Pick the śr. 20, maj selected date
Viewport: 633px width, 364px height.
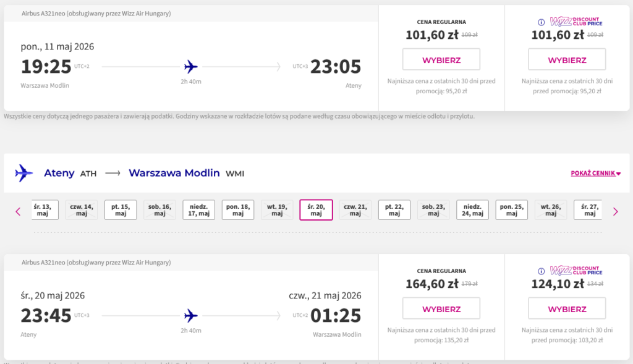[x=316, y=210]
